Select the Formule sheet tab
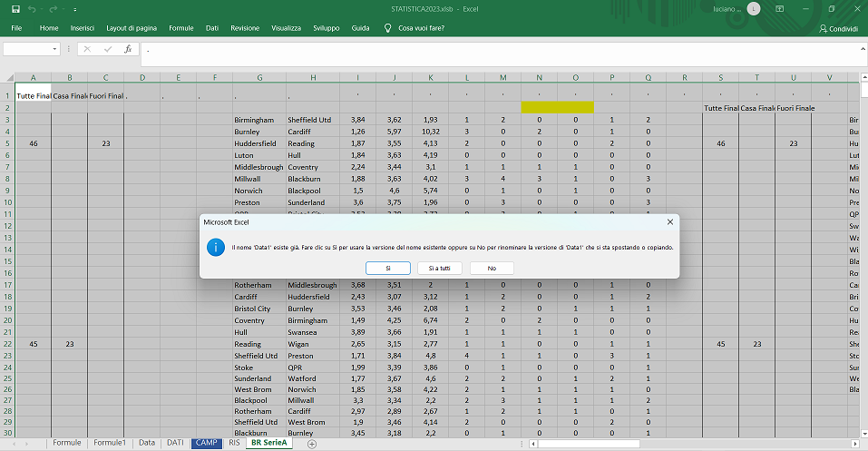 [67, 443]
